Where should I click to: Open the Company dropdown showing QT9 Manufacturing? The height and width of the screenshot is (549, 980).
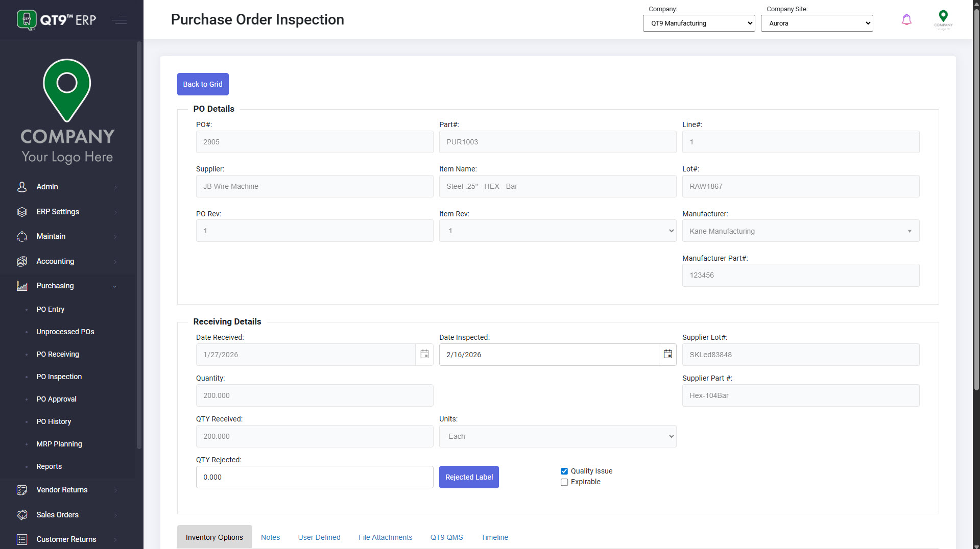click(699, 23)
